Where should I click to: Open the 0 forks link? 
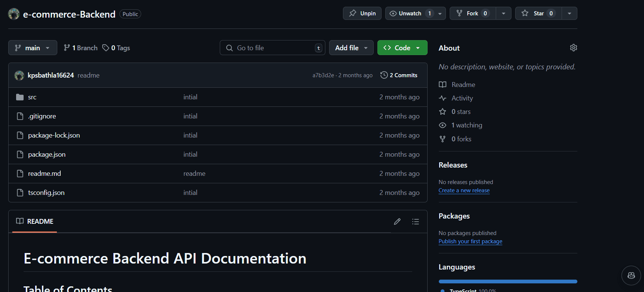click(461, 139)
